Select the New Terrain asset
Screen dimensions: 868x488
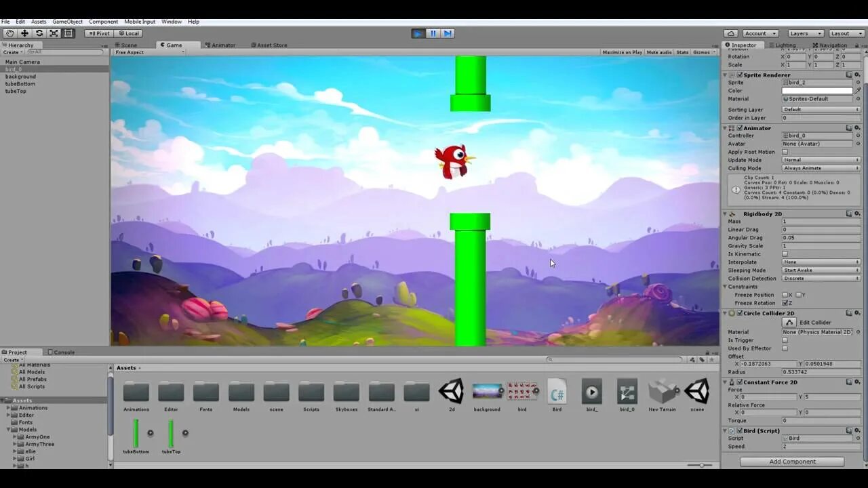coord(662,396)
